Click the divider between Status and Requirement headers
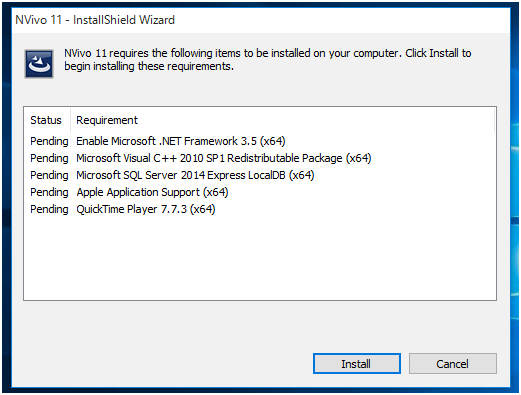Screen dimensions: 521x395 70,120
